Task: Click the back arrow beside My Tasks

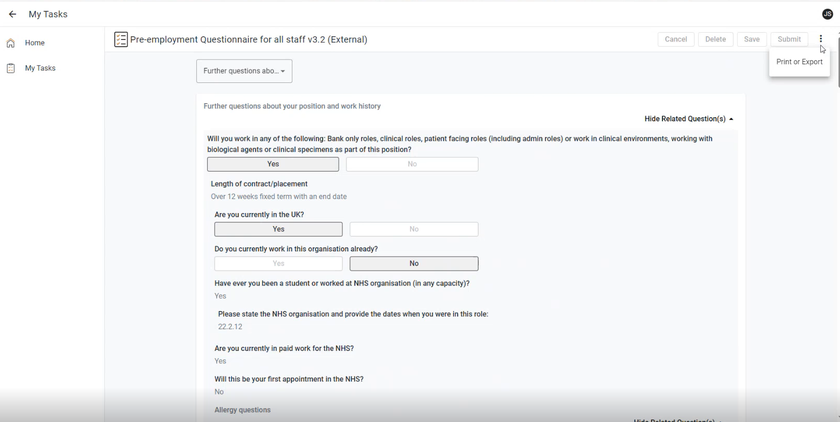Action: (12, 14)
